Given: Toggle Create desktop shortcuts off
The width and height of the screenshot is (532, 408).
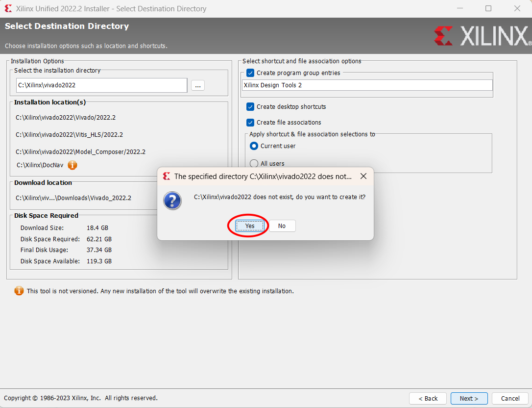Looking at the screenshot, I should coord(251,106).
